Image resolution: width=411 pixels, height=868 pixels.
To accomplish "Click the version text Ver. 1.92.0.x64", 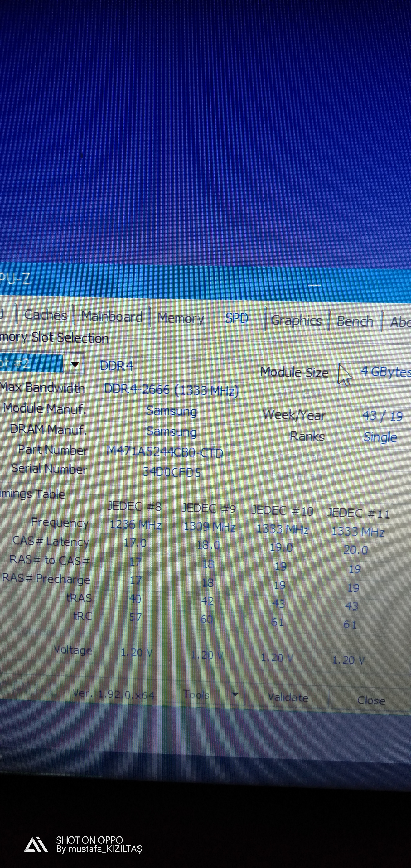I will [x=114, y=694].
